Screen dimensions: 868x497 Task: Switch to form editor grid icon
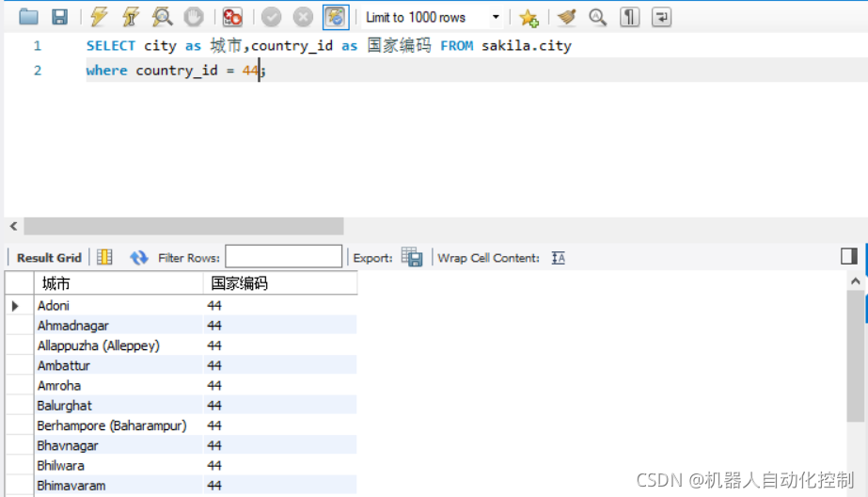click(x=104, y=257)
